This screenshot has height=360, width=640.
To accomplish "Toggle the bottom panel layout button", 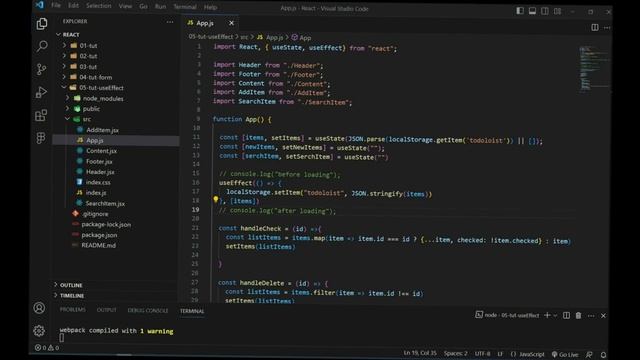I will [x=532, y=11].
